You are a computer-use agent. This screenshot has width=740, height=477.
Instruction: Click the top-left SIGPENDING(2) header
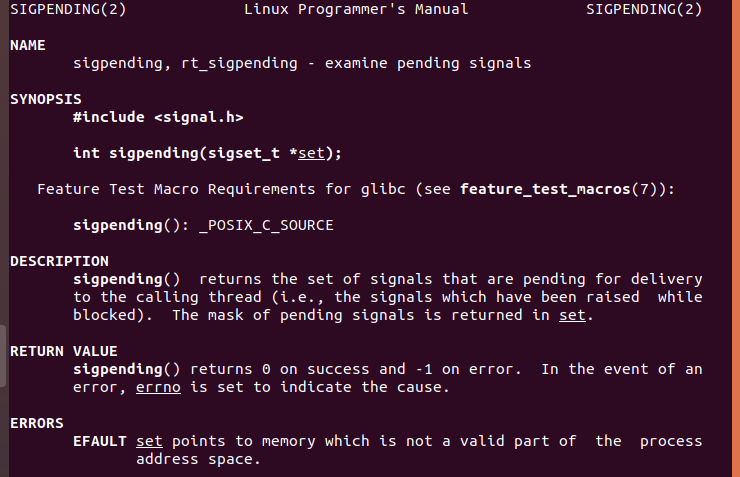68,10
